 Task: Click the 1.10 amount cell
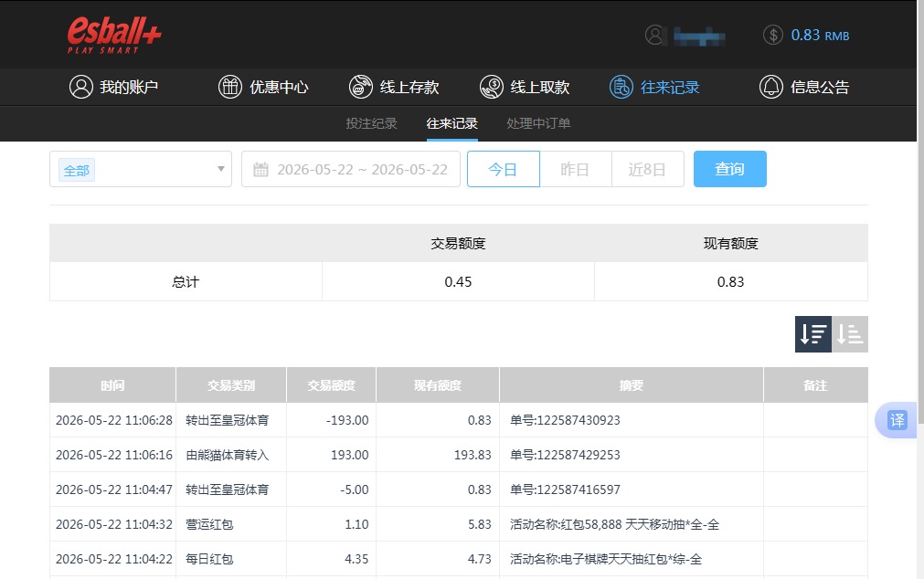tap(356, 524)
